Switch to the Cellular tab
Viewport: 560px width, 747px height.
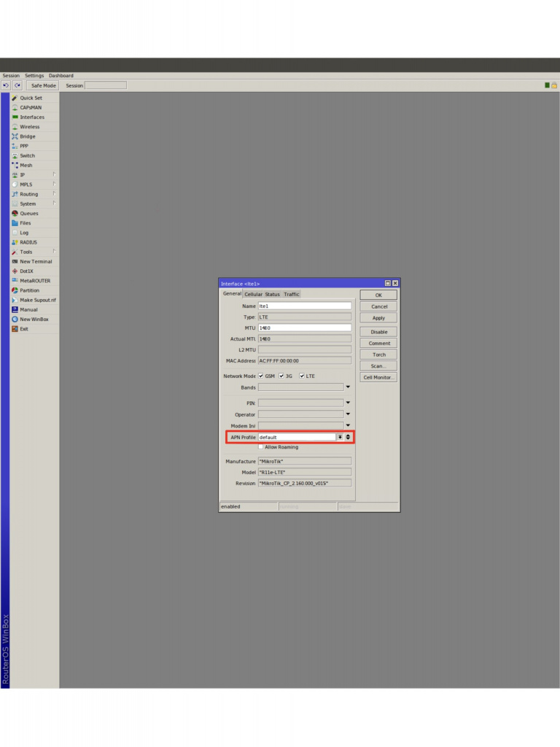tap(253, 295)
